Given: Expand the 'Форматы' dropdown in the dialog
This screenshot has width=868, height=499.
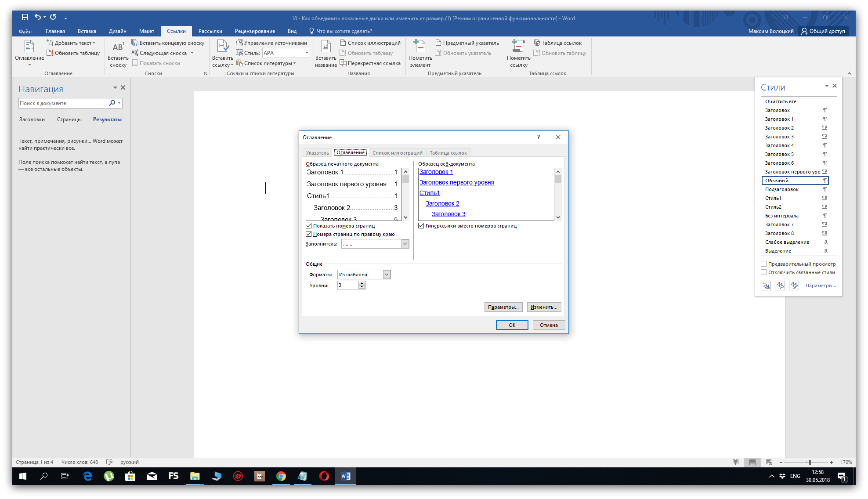Looking at the screenshot, I should pyautogui.click(x=387, y=275).
